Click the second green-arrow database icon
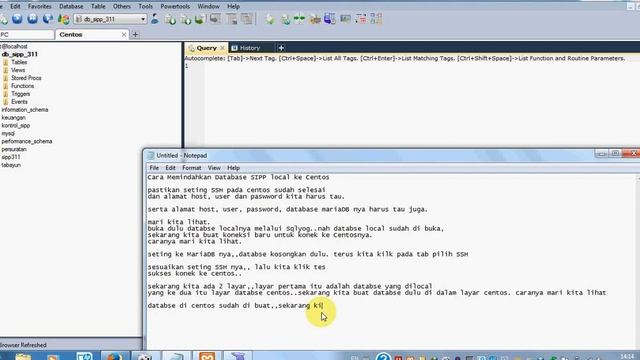This screenshot has width=640, height=360. 185,19
